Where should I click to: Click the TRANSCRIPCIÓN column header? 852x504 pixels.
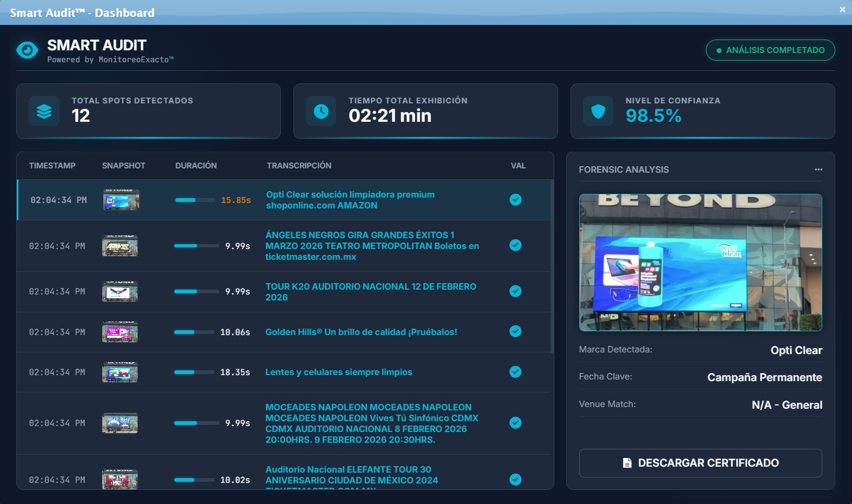click(299, 166)
